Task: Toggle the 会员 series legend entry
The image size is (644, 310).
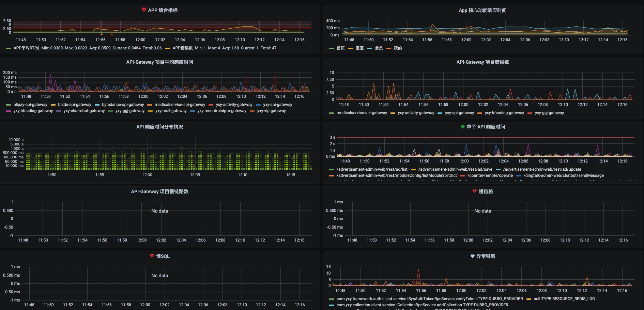Action: 379,48
